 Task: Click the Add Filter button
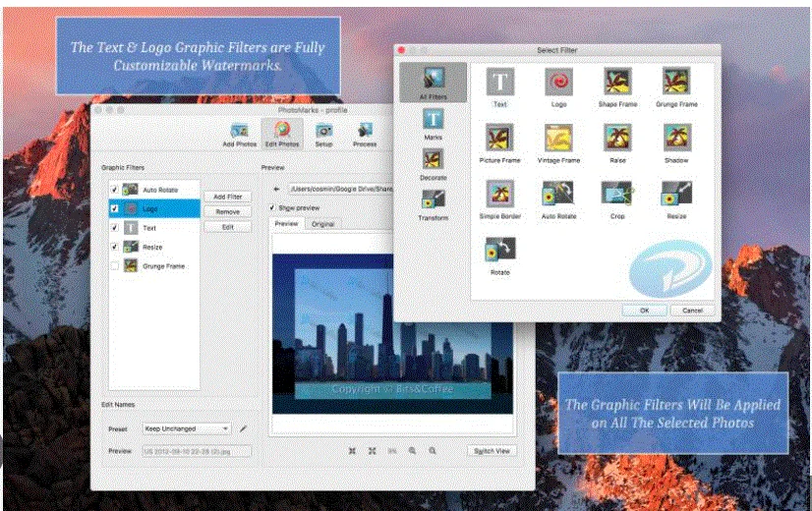point(227,197)
